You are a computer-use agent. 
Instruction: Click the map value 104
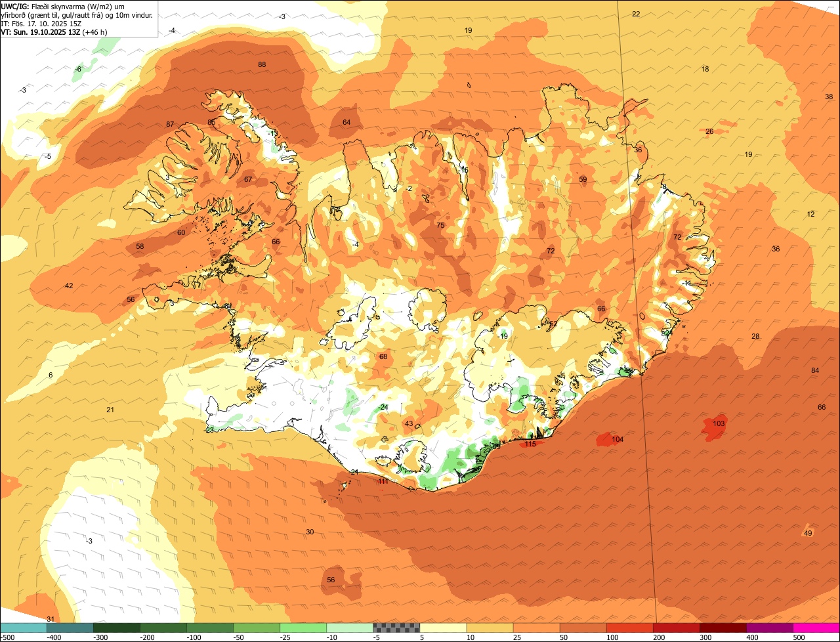(618, 439)
